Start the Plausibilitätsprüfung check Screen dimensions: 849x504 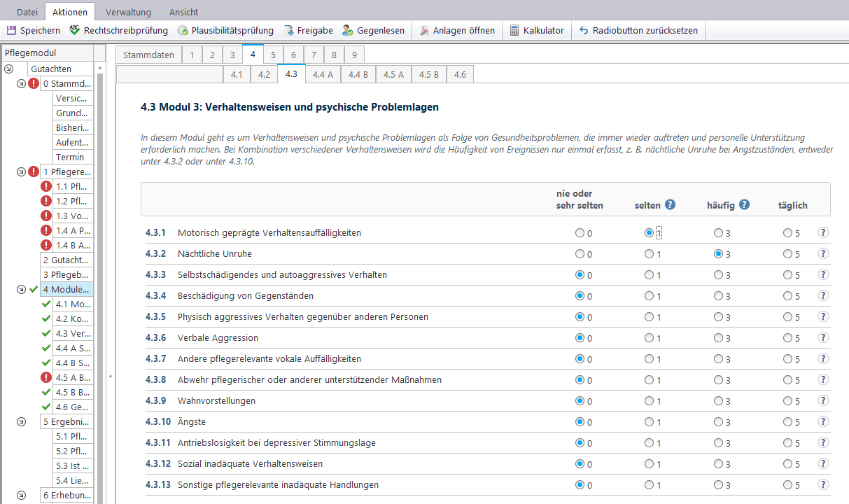pyautogui.click(x=225, y=30)
